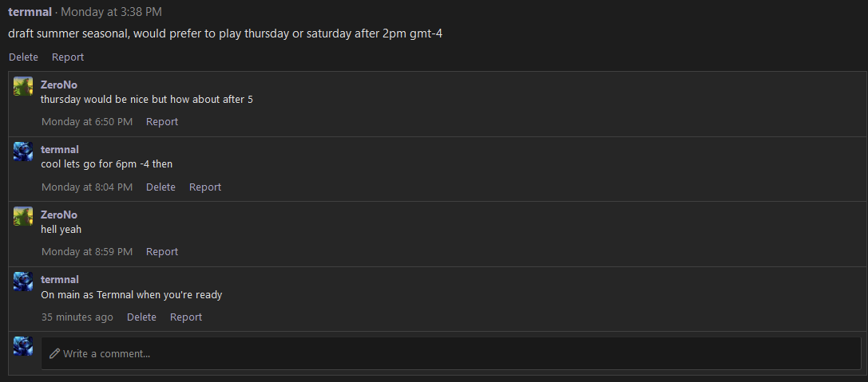Screen dimensions: 868x382
Task: Report the 'hell yeah' comment
Action: [x=161, y=251]
